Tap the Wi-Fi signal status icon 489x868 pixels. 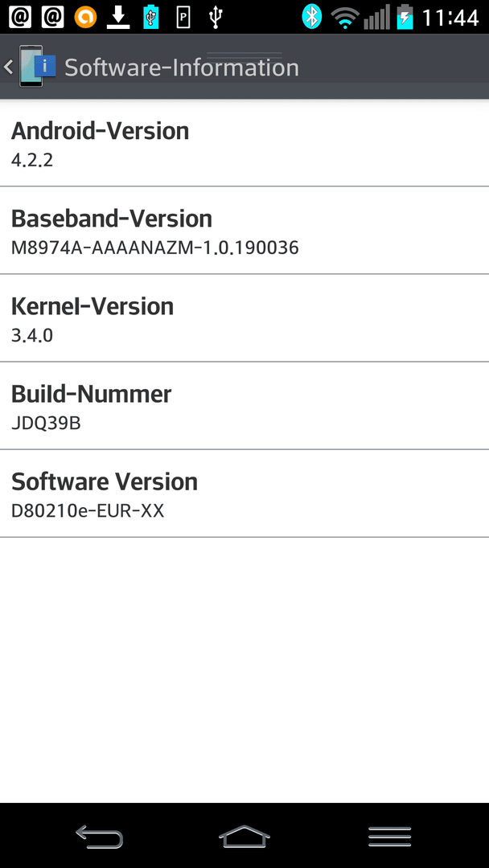coord(345,18)
